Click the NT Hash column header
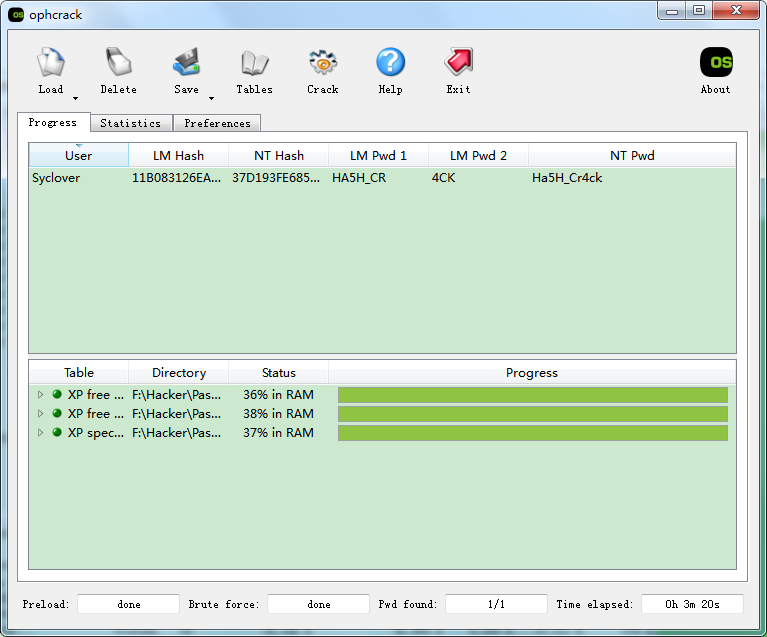This screenshot has height=637, width=767. tap(279, 156)
